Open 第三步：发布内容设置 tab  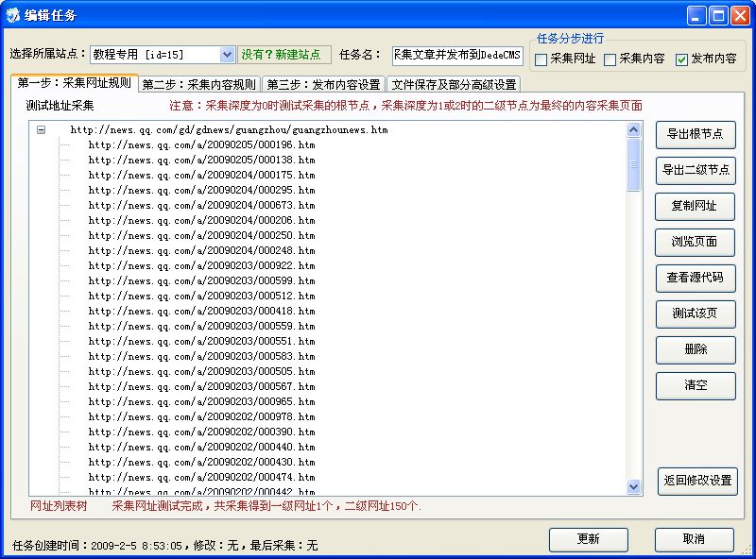pyautogui.click(x=322, y=85)
